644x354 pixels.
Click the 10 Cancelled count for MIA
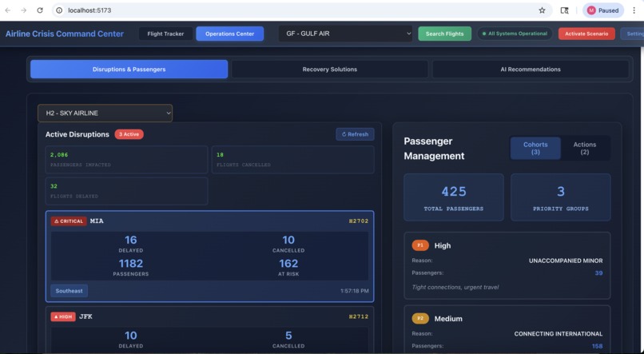tap(288, 240)
